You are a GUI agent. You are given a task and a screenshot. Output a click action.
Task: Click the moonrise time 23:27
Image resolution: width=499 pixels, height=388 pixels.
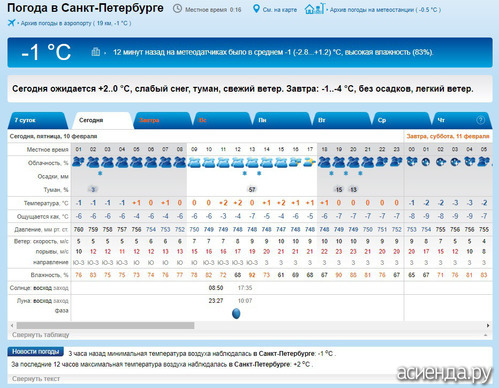(216, 301)
